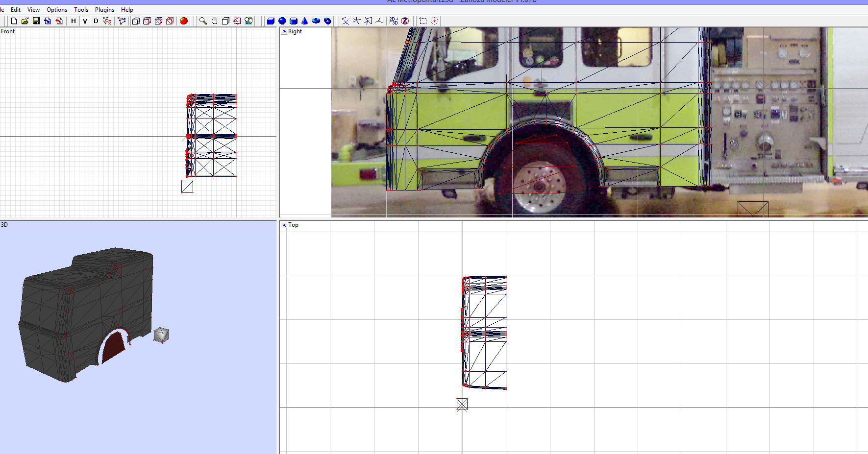
Task: Create a Cone primitive
Action: pos(304,21)
